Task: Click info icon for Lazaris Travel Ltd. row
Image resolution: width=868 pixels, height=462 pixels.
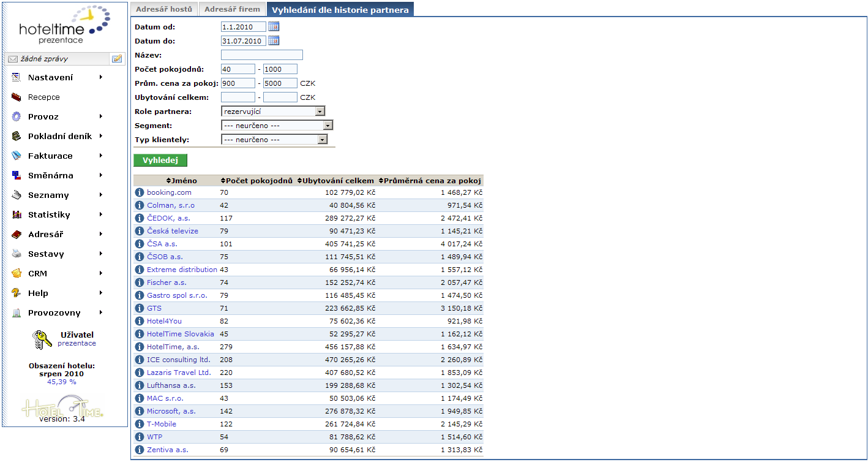Action: pos(140,373)
